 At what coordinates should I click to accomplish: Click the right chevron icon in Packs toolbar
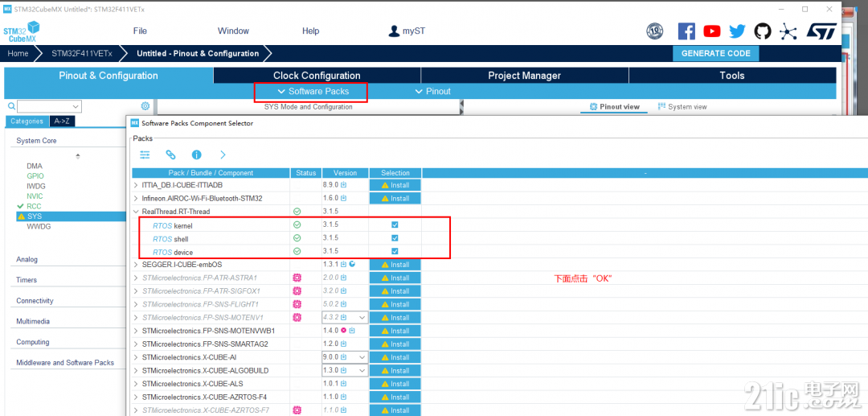point(223,154)
